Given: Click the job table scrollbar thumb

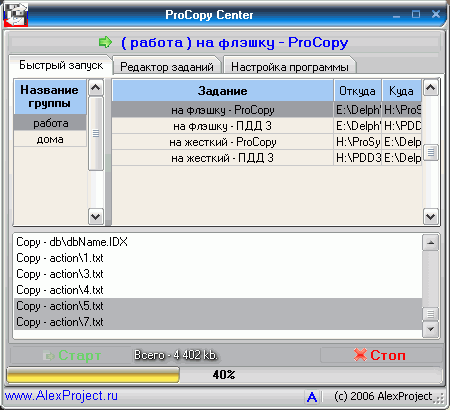Looking at the screenshot, I should [431, 153].
